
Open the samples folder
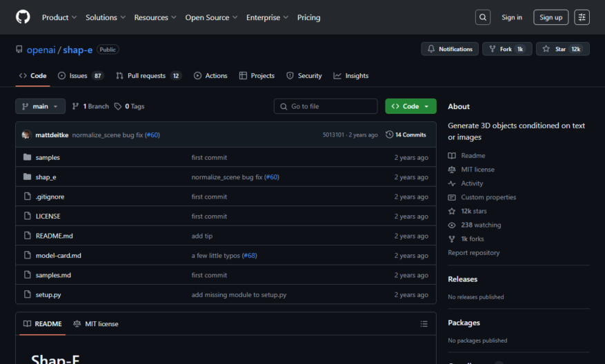(x=48, y=157)
